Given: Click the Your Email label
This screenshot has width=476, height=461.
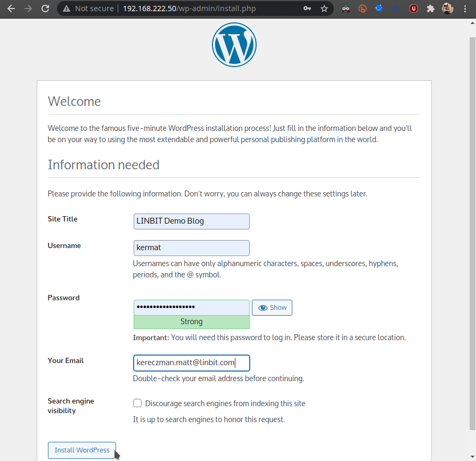Looking at the screenshot, I should tap(65, 360).
